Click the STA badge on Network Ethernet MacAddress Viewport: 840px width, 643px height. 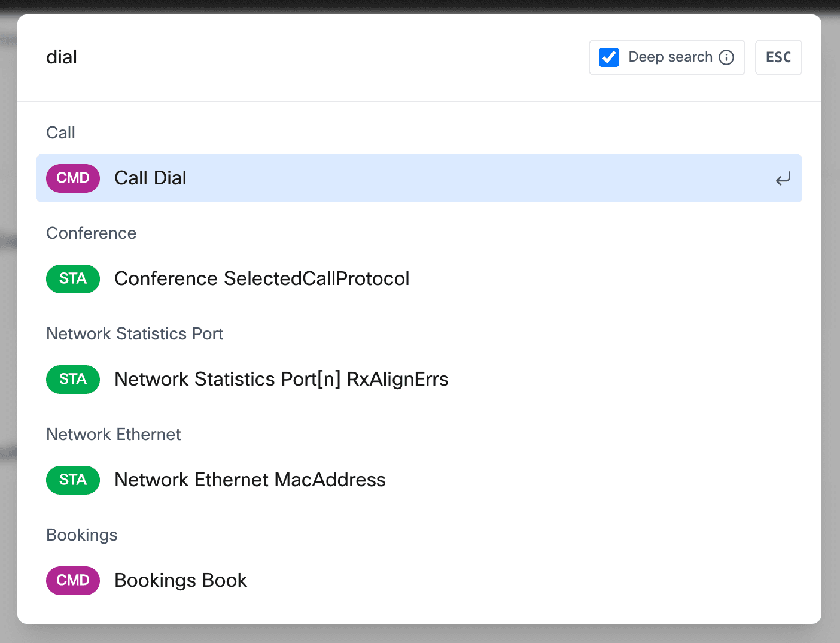(72, 480)
